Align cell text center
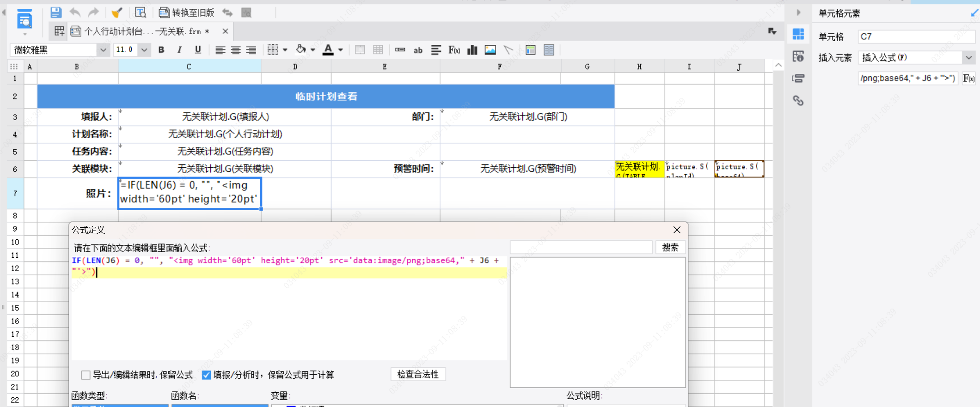This screenshot has width=980, height=407. [x=236, y=50]
